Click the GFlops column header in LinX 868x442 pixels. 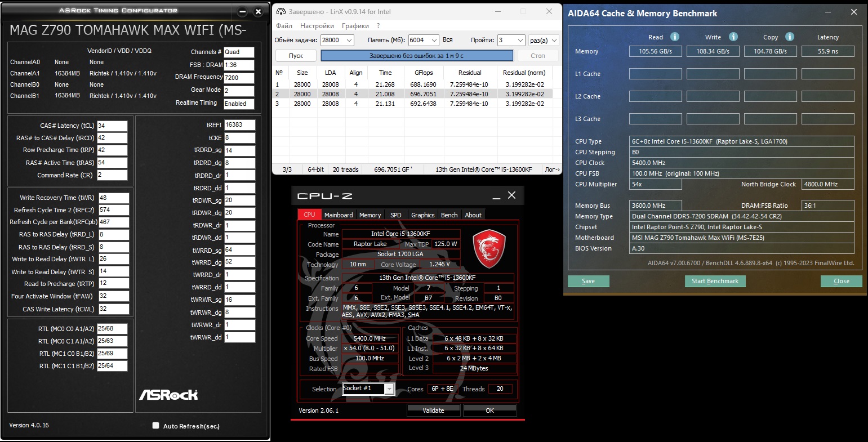pos(424,73)
